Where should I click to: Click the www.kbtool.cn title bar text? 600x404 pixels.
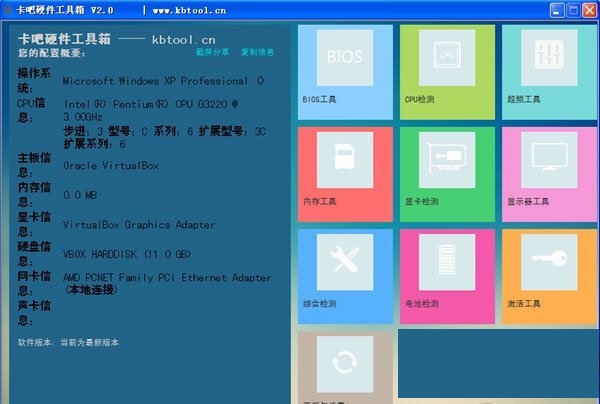pyautogui.click(x=189, y=11)
